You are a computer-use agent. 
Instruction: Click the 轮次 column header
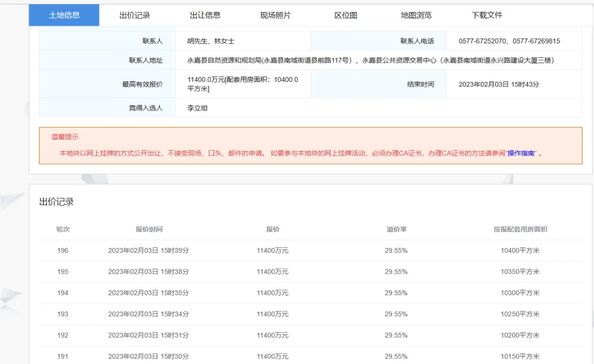pos(63,229)
